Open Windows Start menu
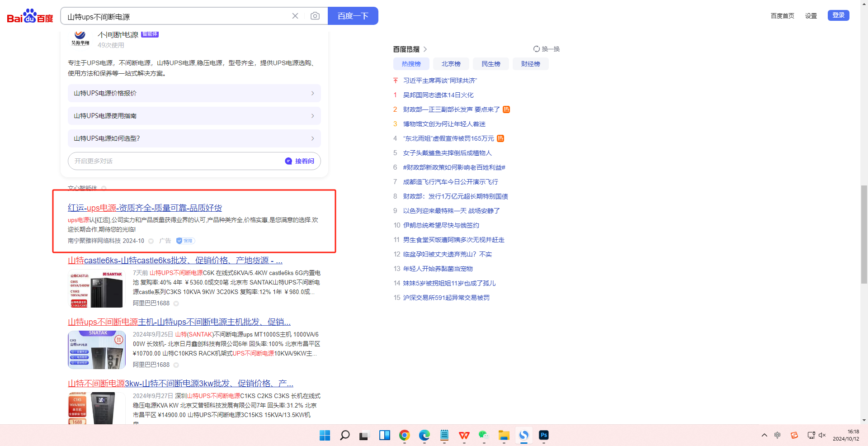The image size is (868, 446). (x=325, y=435)
